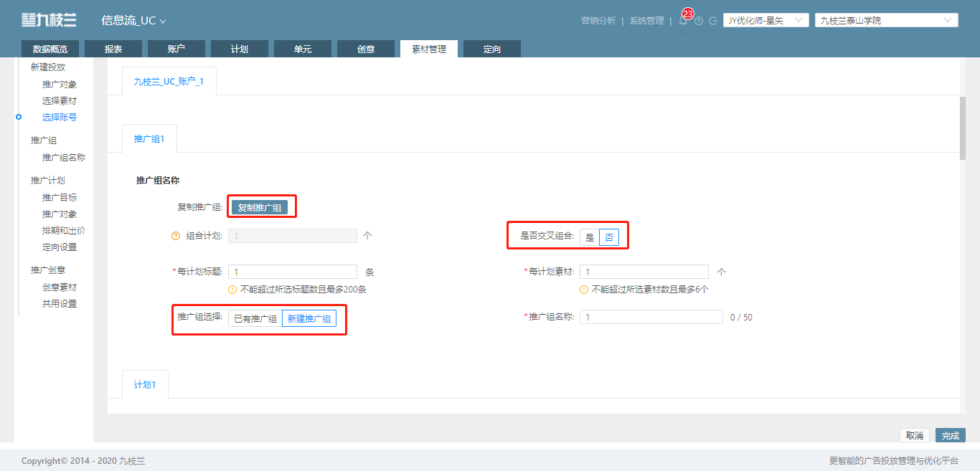Open the JY优化师-星矢 user dropdown
Viewport: 980px width, 471px height.
[x=765, y=21]
